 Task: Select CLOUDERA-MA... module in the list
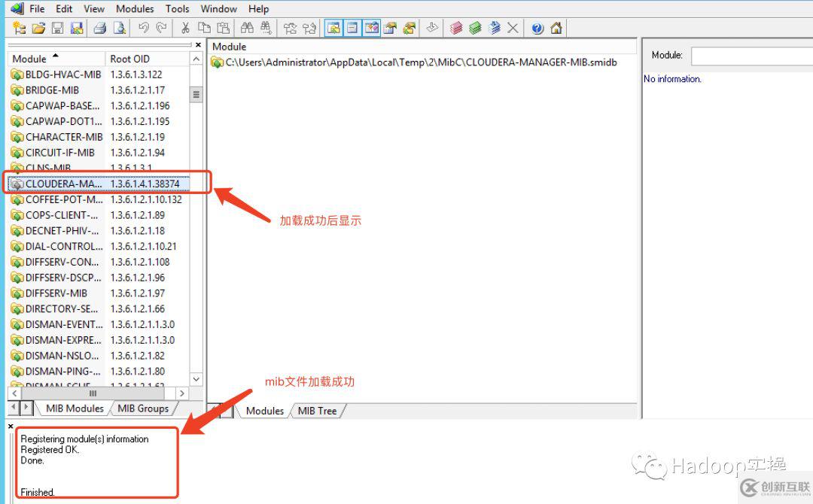[x=63, y=184]
